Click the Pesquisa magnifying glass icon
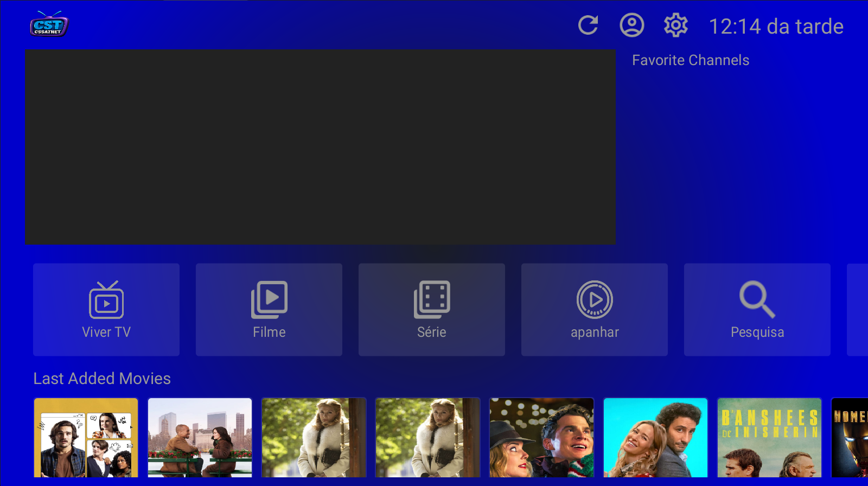The height and width of the screenshot is (486, 868). coord(757,299)
